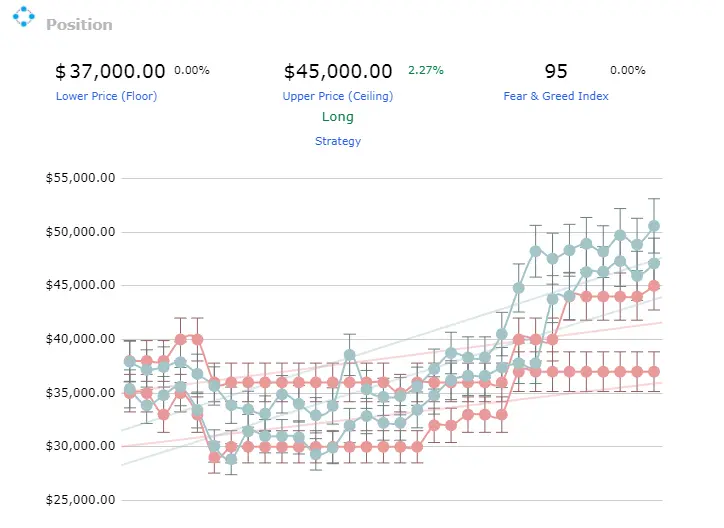
Task: Open the Upper Price (Ceiling) link
Action: point(338,96)
